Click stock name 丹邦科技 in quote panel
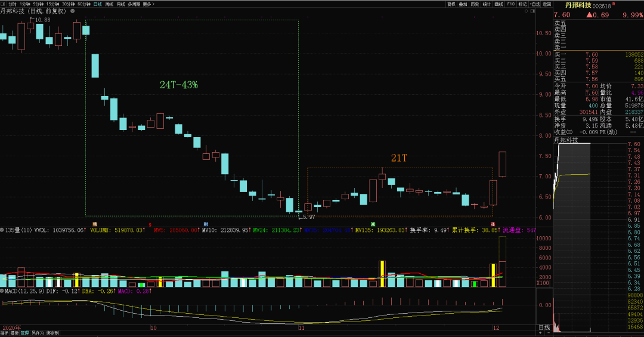This screenshot has height=337, width=644. pos(578,5)
